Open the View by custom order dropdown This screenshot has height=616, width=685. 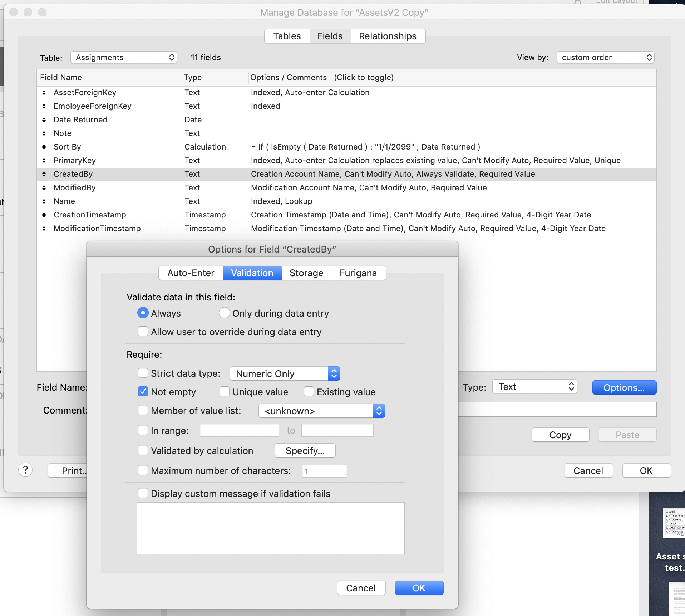605,57
